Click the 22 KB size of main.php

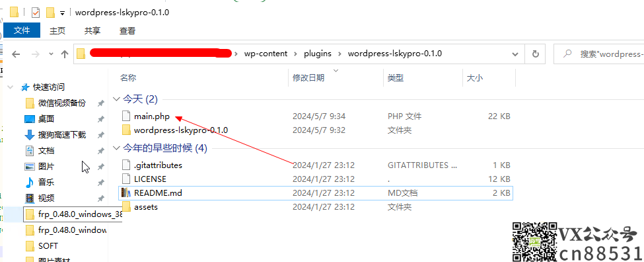point(499,116)
